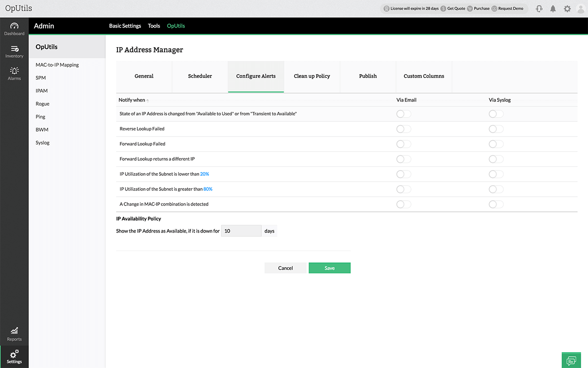588x368 pixels.
Task: Open the user profile avatar menu
Action: coord(581,8)
